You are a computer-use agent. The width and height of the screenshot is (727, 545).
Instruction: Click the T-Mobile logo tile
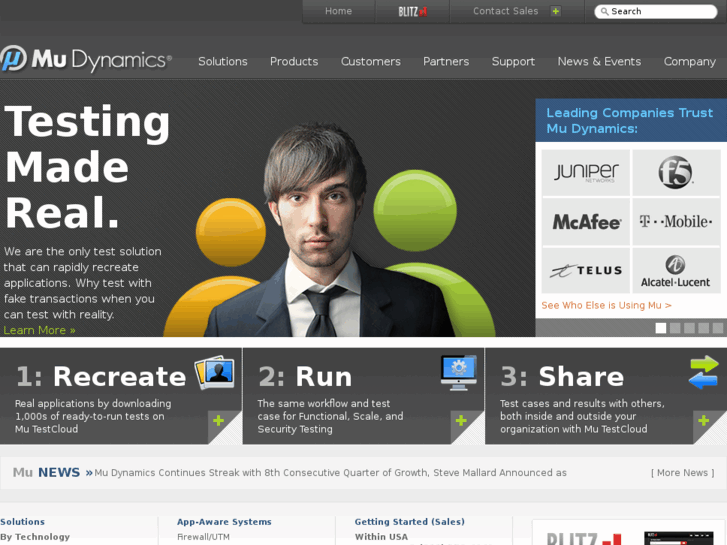click(x=676, y=222)
